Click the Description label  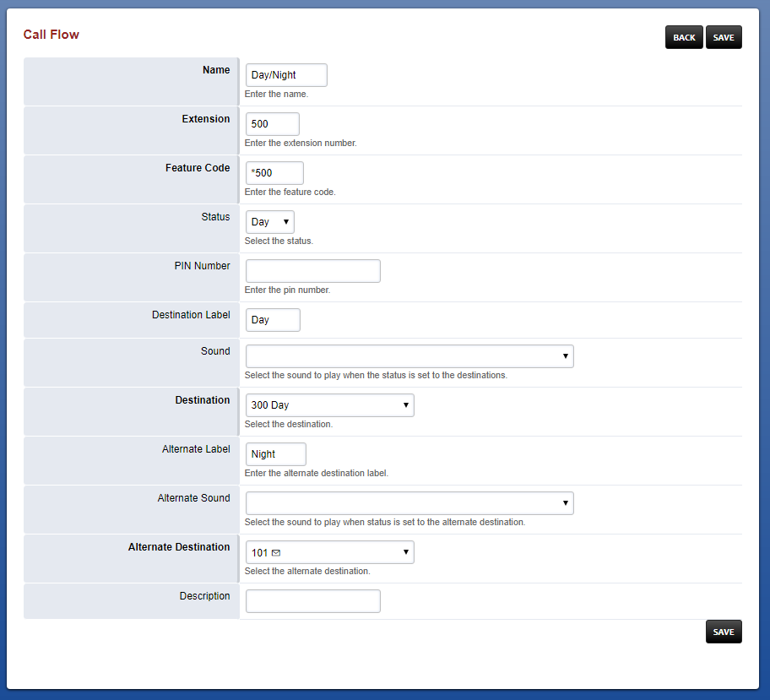pyautogui.click(x=204, y=596)
